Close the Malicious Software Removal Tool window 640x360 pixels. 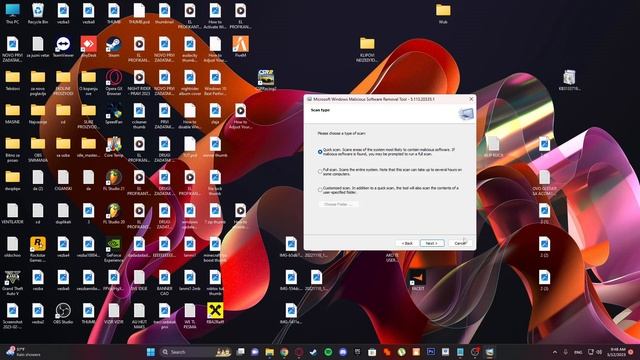(471, 99)
